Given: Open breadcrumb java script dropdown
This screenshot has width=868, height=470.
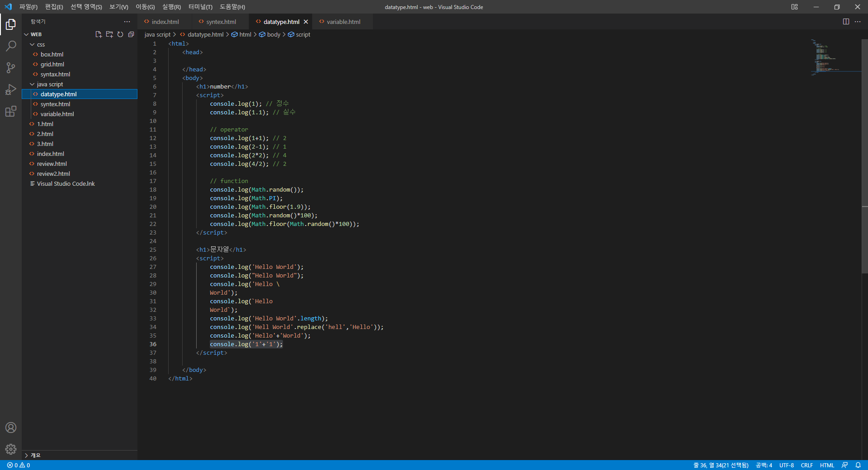Looking at the screenshot, I should [x=157, y=34].
